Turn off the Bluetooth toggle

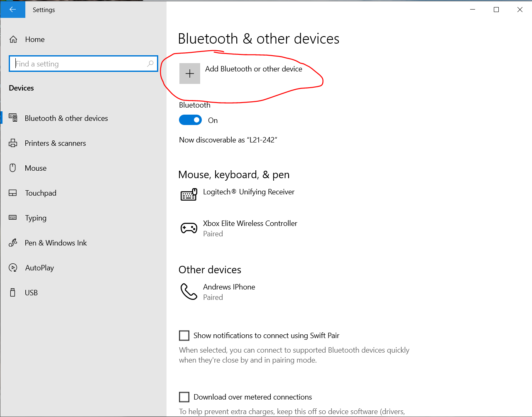[190, 120]
